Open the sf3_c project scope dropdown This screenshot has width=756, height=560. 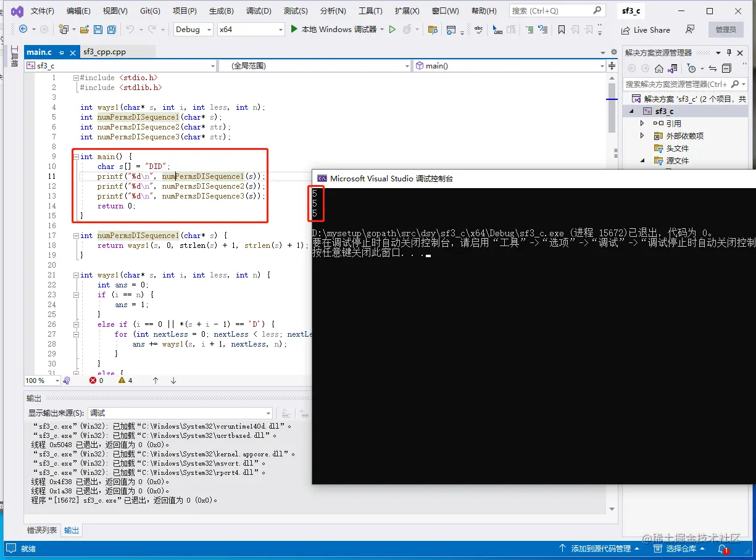pyautogui.click(x=121, y=65)
